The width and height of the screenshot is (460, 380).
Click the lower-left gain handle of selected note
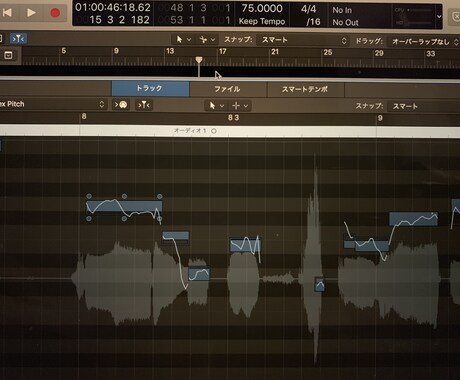pos(89,218)
